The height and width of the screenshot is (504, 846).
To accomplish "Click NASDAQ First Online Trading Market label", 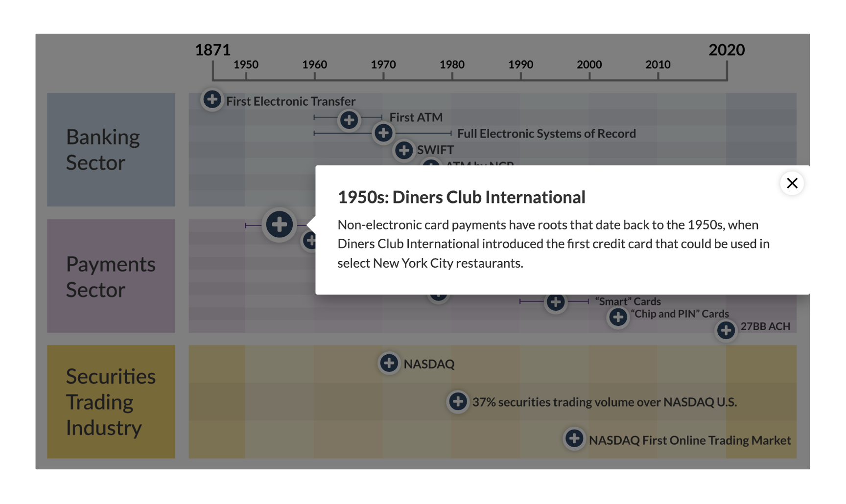I will coord(690,440).
